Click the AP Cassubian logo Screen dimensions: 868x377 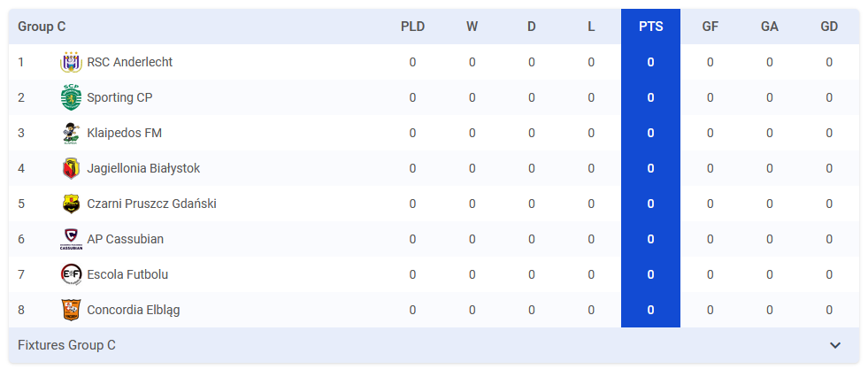tap(71, 239)
